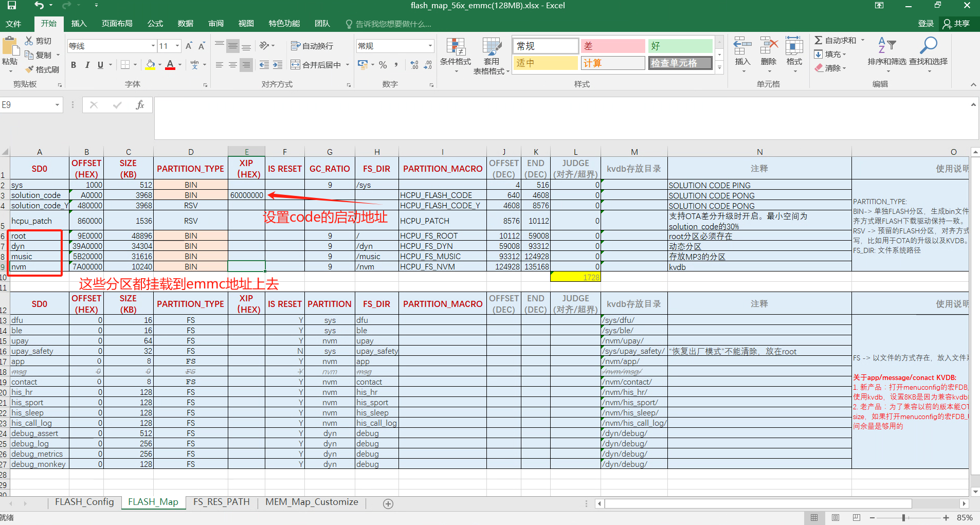
Task: Toggle middle vertical alignment
Action: tap(233, 46)
